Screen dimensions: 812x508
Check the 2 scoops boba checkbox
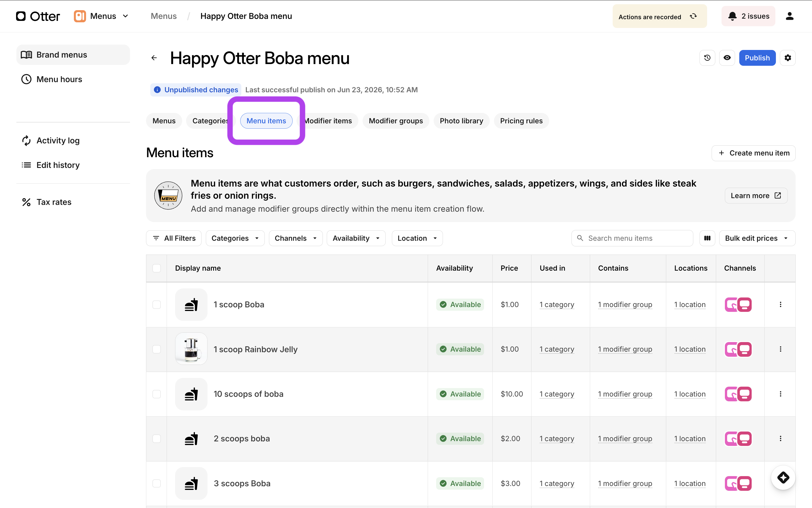(157, 439)
